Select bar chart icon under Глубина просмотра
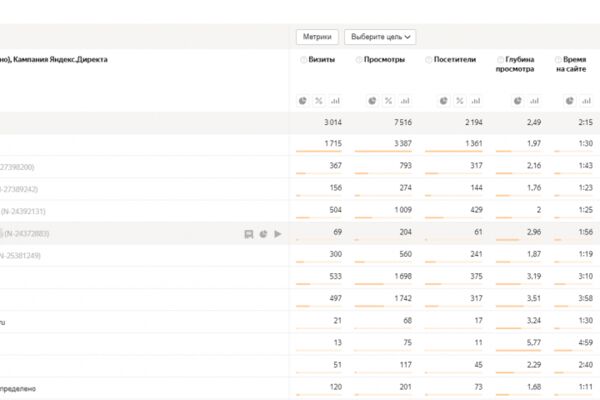Screen dimensions: 600x400 pos(534,101)
